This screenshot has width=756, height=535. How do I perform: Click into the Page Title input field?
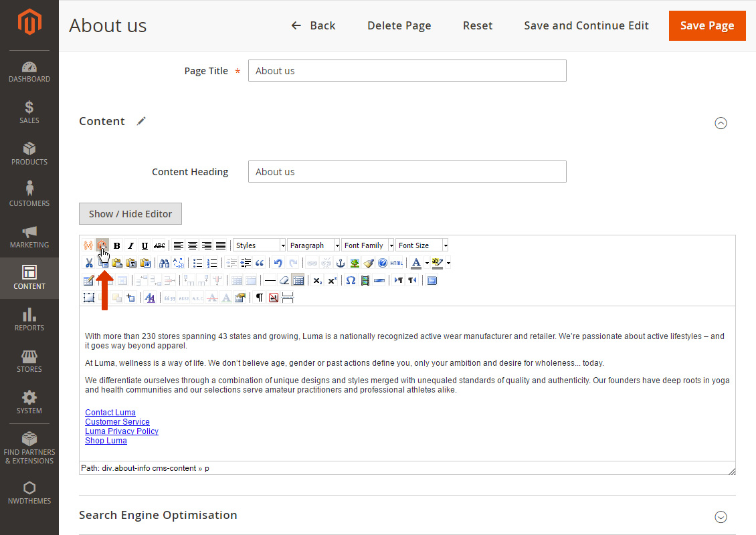pos(407,70)
